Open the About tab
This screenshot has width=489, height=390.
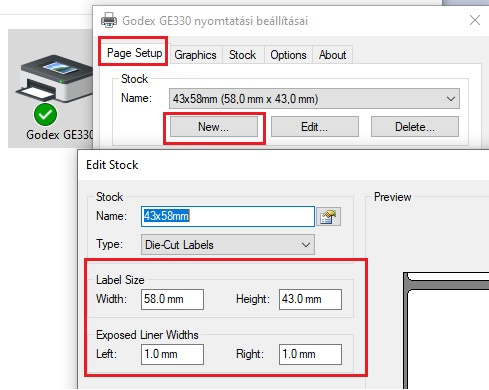[332, 55]
